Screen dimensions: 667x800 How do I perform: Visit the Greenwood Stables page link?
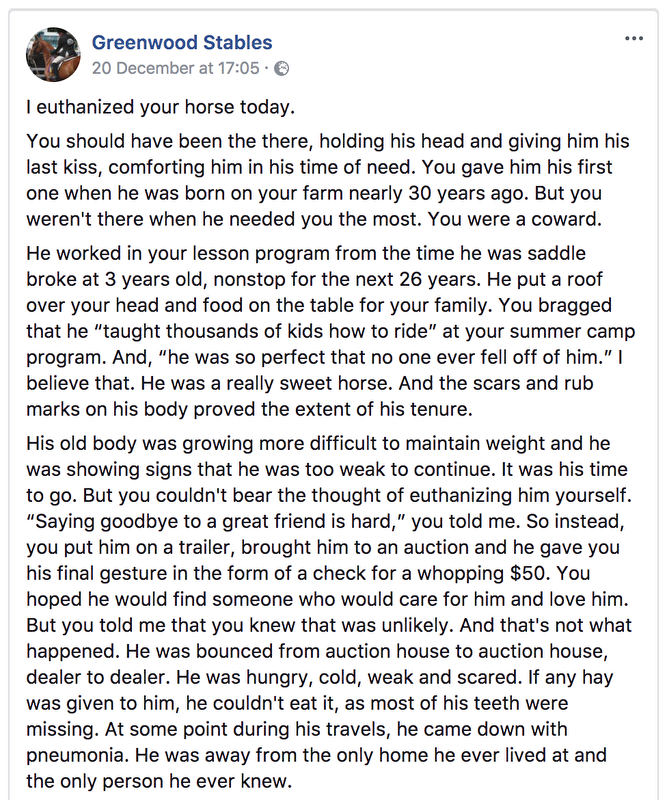pos(182,42)
